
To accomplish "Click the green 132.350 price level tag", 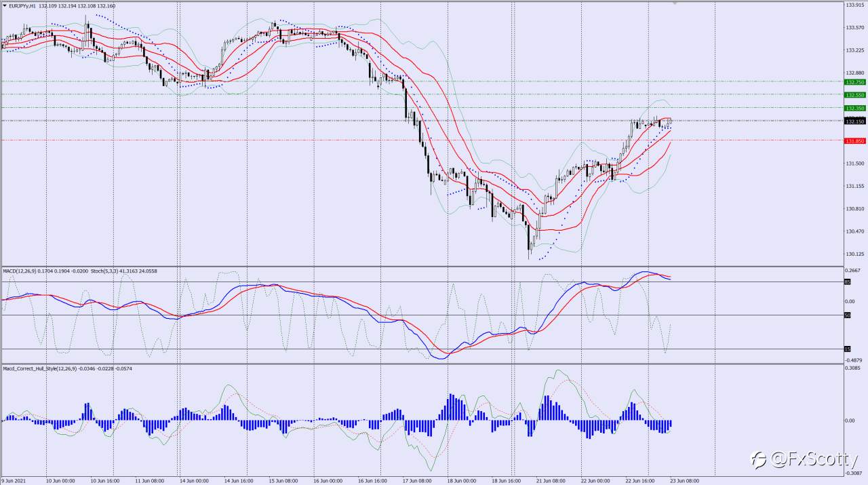I will coord(855,108).
